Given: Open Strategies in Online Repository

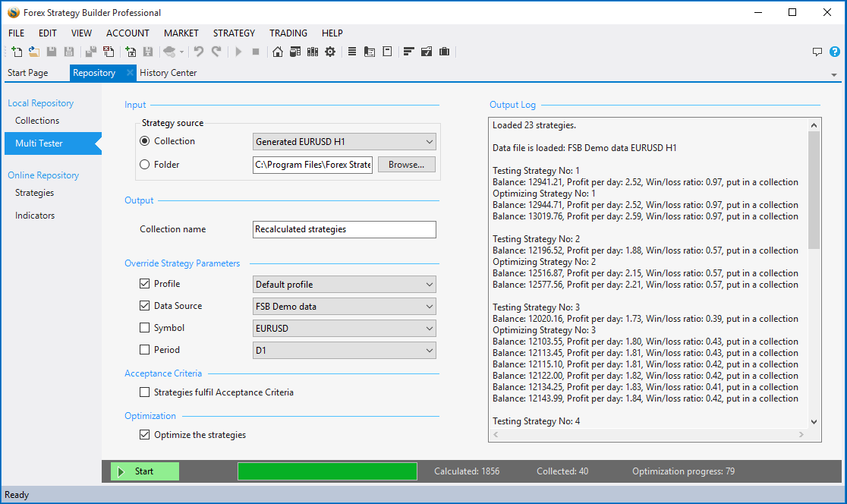Looking at the screenshot, I should coord(35,193).
